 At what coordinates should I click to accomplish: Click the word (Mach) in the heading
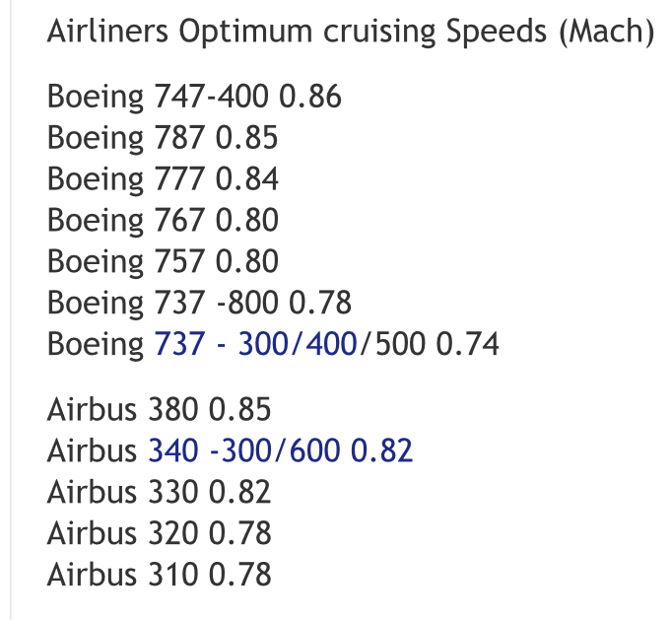[x=606, y=32]
